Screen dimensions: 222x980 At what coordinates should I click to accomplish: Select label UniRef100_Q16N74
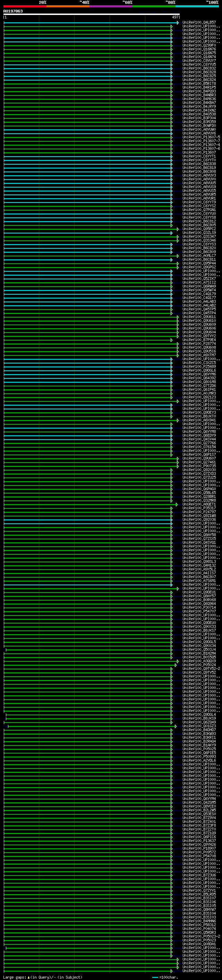199,57
